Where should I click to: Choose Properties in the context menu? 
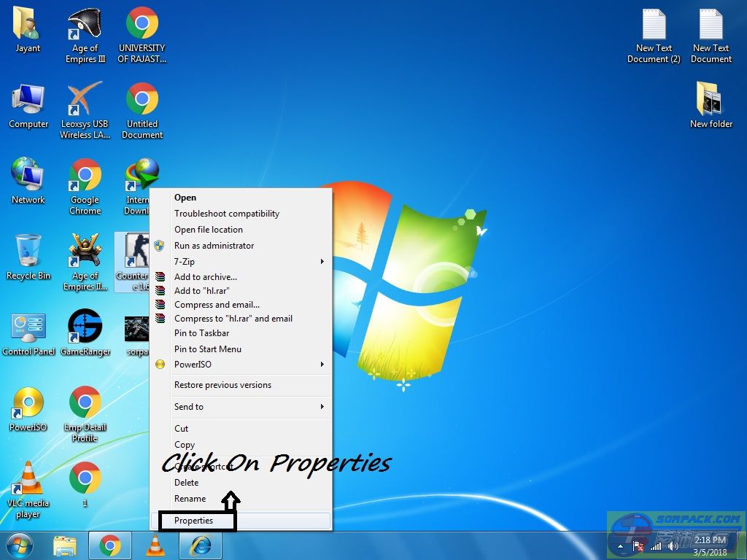[194, 521]
